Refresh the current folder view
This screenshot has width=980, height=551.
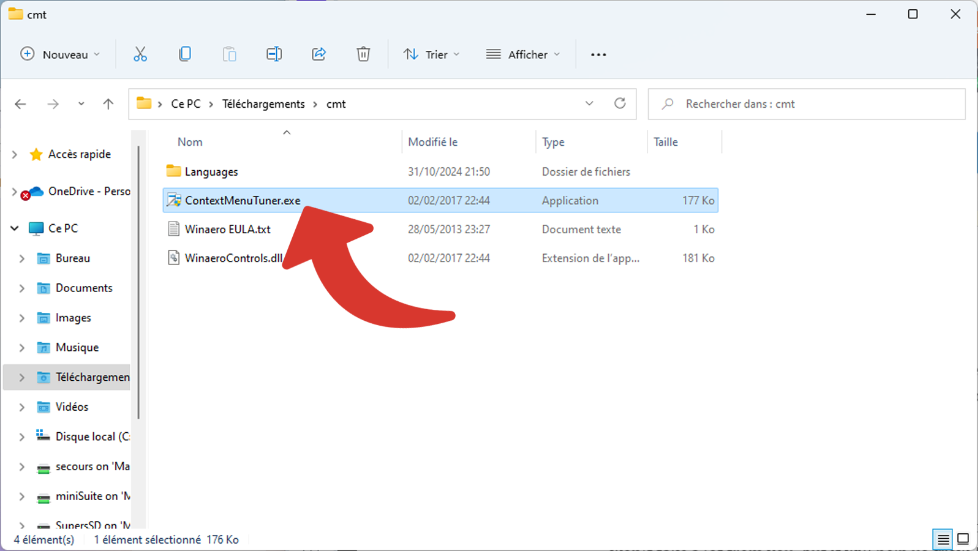pyautogui.click(x=620, y=103)
